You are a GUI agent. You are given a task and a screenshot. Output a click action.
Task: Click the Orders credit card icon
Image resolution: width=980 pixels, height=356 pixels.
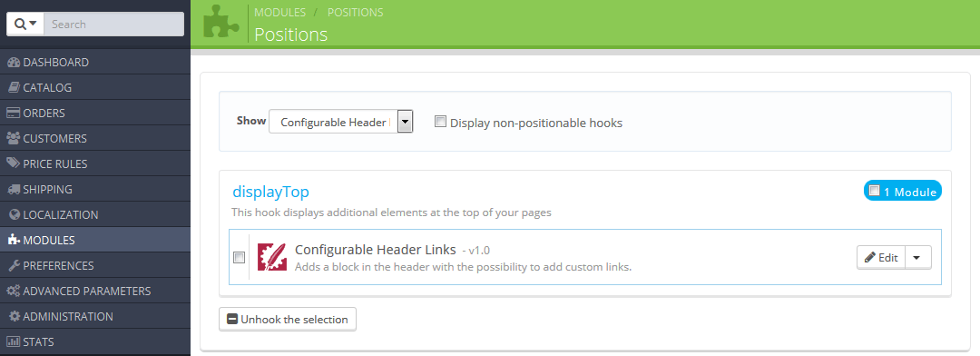pos(14,114)
